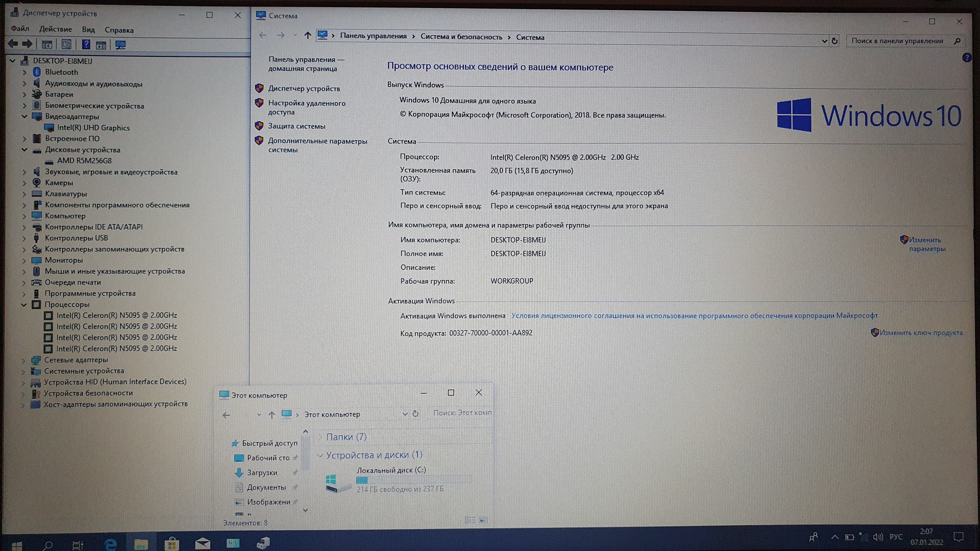Collapse the Видеоадаптеры category
980x551 pixels.
click(24, 116)
